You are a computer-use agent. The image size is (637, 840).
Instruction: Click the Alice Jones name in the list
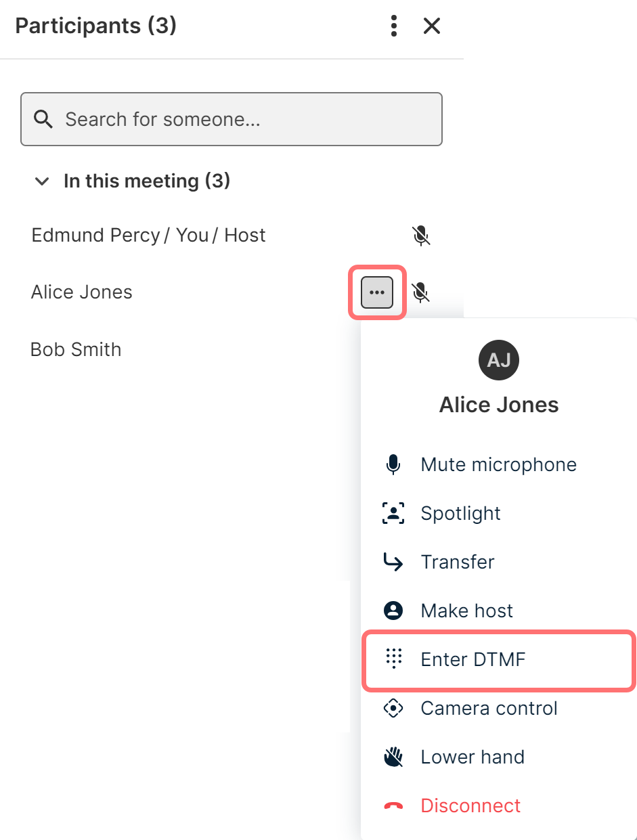point(82,292)
